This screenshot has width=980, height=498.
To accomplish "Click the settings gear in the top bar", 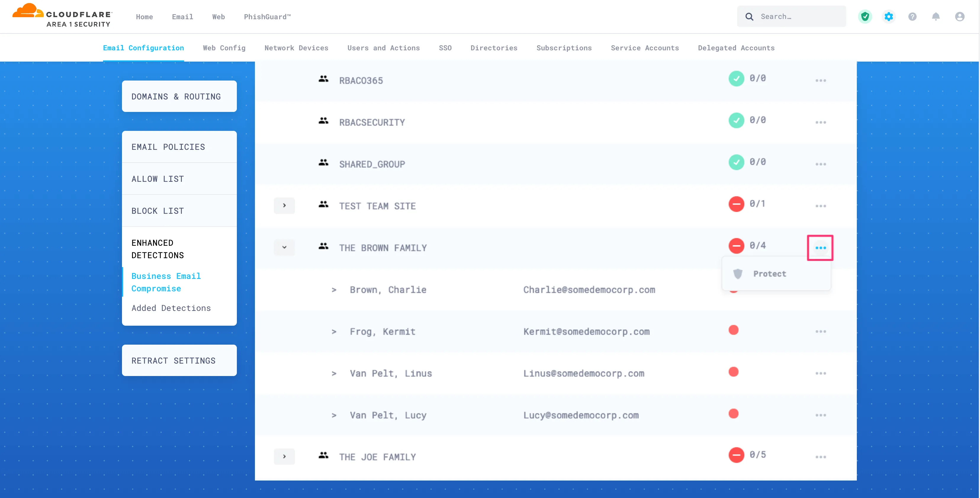I will (x=889, y=16).
